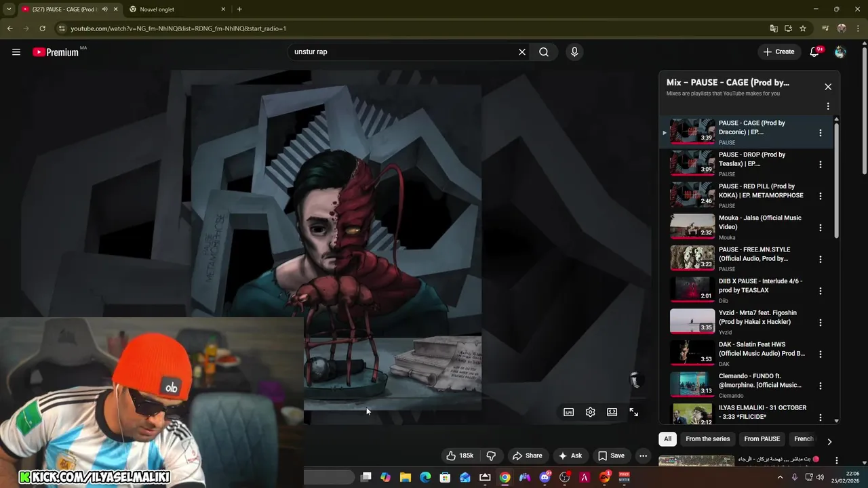
Task: Run search with the magnifier button
Action: pyautogui.click(x=544, y=52)
